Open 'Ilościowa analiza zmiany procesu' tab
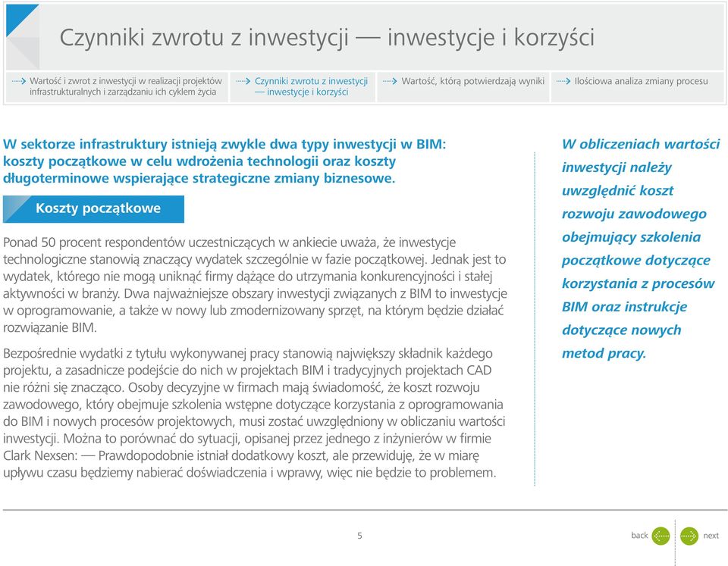 coord(638,86)
